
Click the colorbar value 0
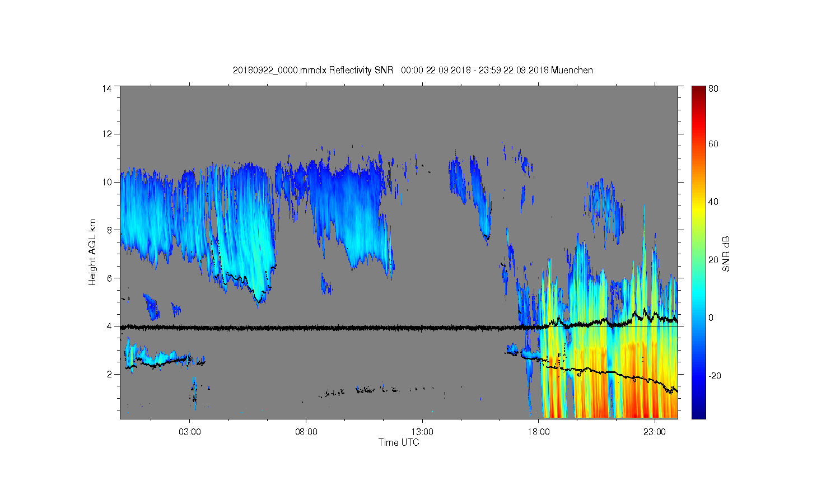(711, 318)
